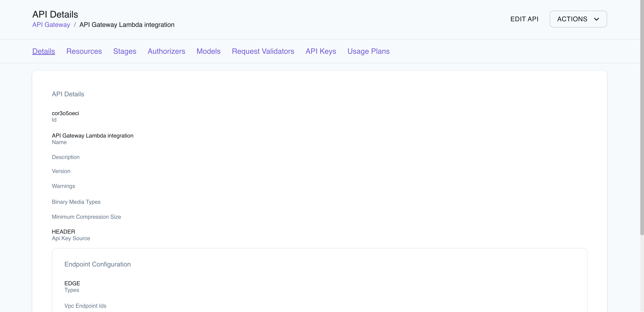
Task: Click the EDIT API button
Action: (x=525, y=19)
